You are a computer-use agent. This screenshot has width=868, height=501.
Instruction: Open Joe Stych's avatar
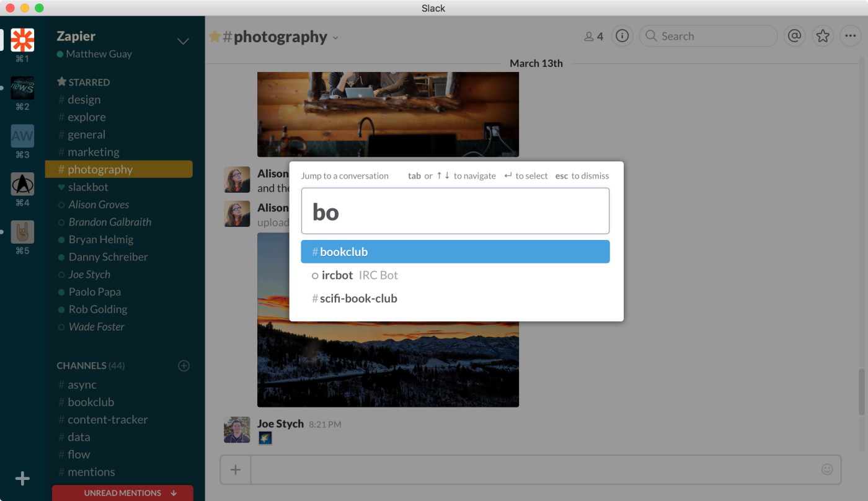tap(237, 430)
